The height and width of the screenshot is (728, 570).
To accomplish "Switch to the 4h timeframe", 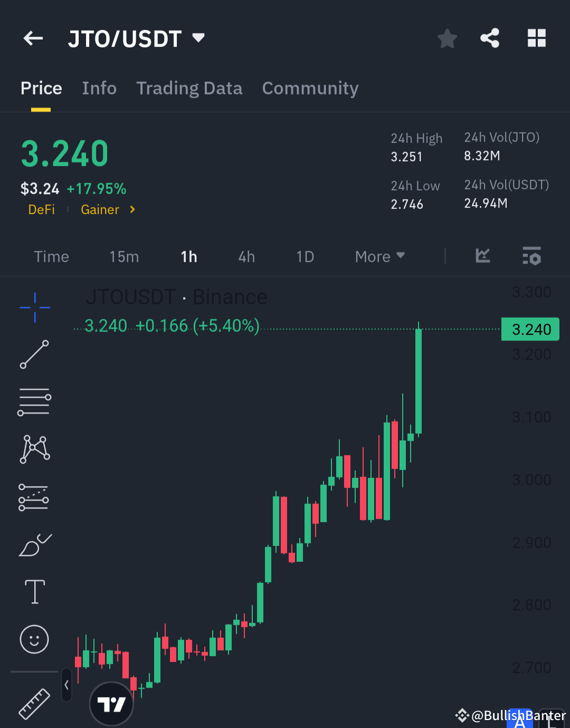I will pos(246,256).
